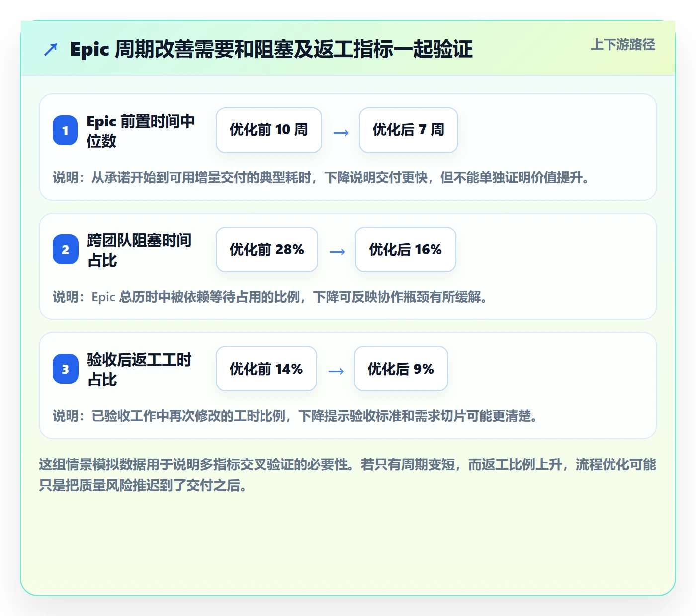Click the blue number 1 badge

pyautogui.click(x=65, y=131)
